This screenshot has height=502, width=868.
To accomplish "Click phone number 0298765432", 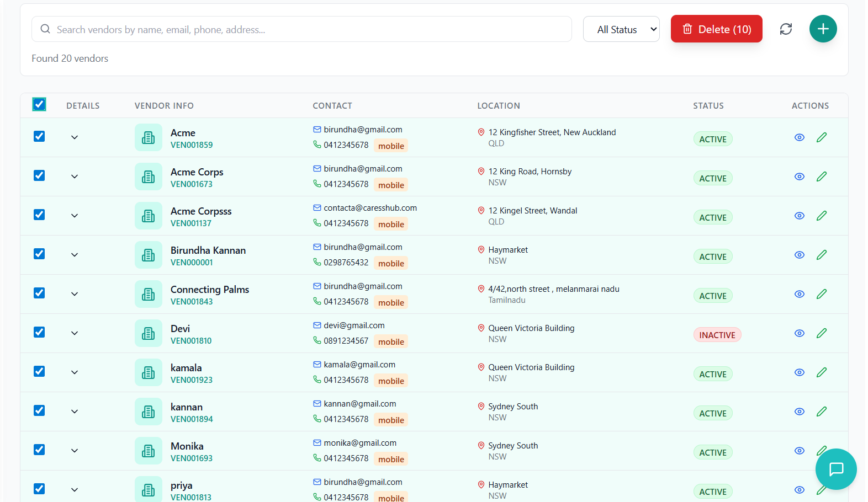I will tap(346, 263).
